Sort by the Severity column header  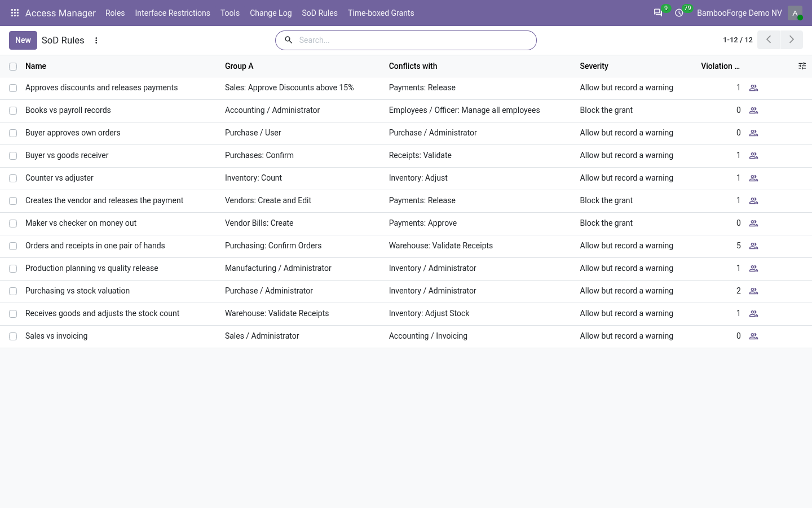[x=594, y=66]
